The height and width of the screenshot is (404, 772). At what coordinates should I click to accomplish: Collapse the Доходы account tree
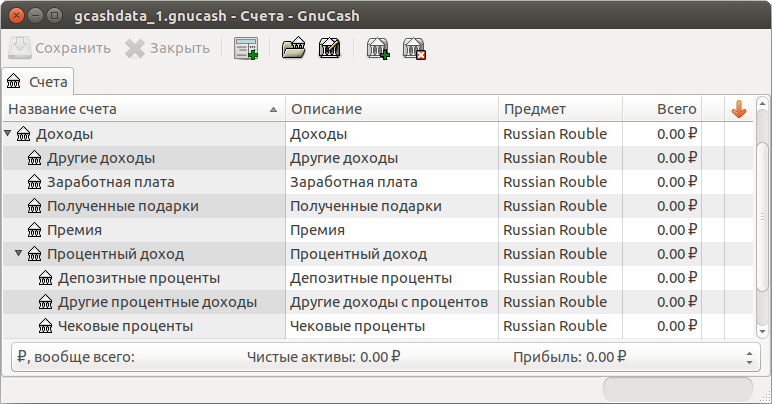7,133
